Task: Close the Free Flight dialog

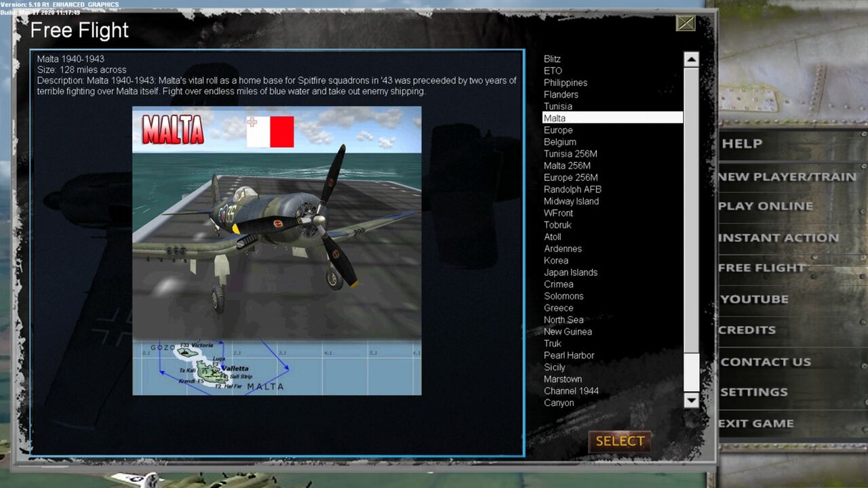Action: pos(686,24)
